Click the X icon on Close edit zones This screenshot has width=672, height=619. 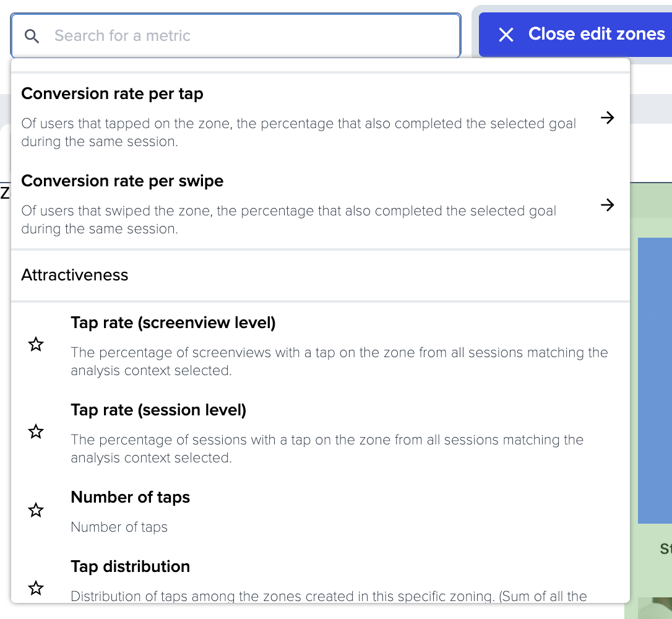click(x=506, y=35)
